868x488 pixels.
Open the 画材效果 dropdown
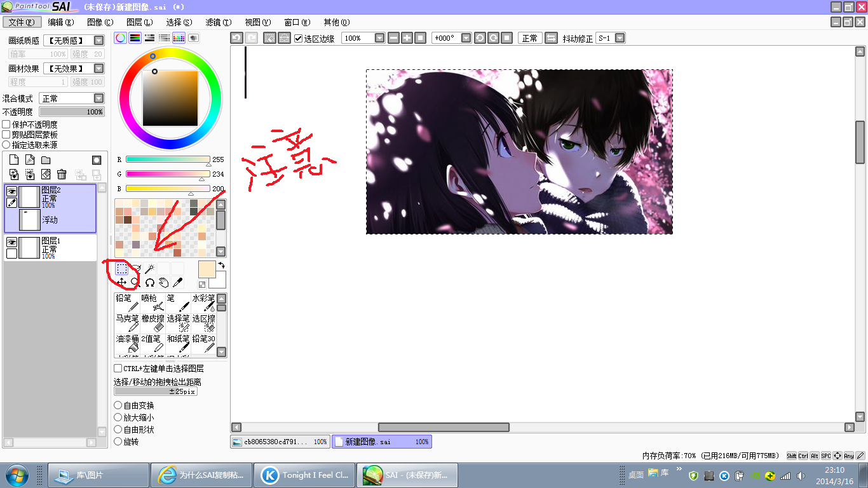[x=98, y=69]
